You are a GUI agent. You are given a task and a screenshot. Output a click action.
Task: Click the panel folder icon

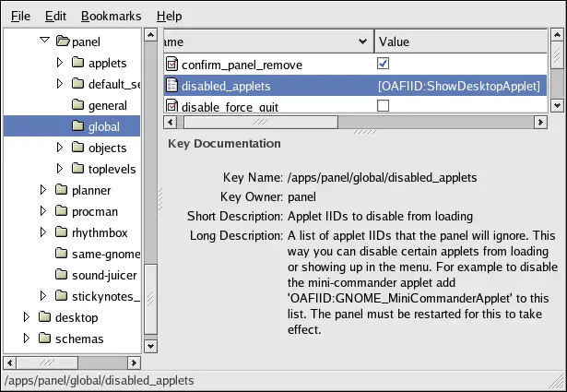62,42
